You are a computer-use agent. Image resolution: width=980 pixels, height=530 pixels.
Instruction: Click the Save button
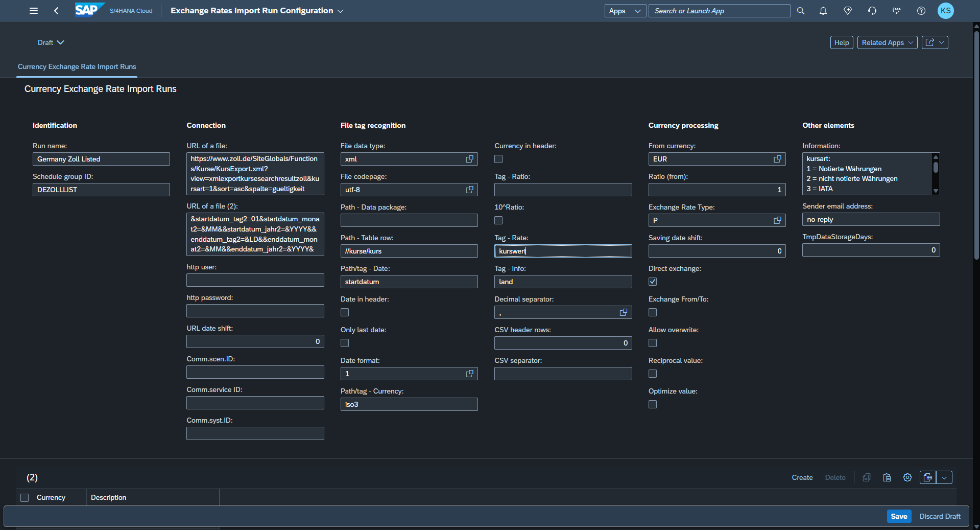pos(898,516)
